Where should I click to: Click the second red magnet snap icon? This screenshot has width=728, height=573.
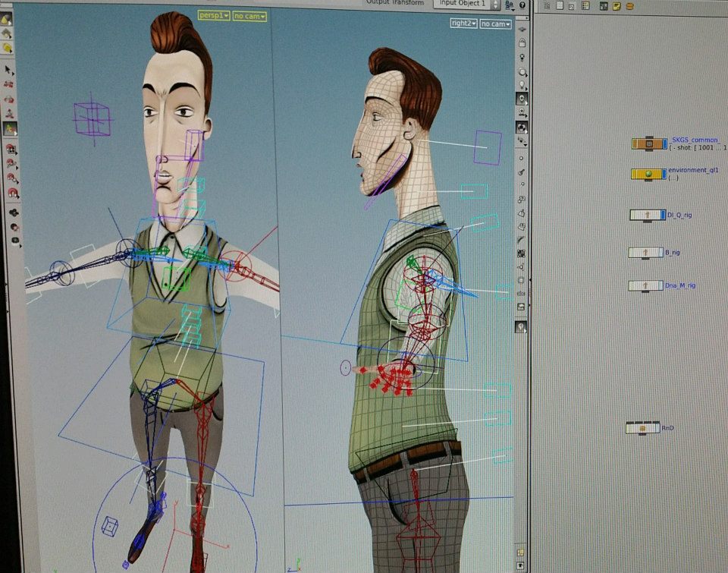click(11, 163)
